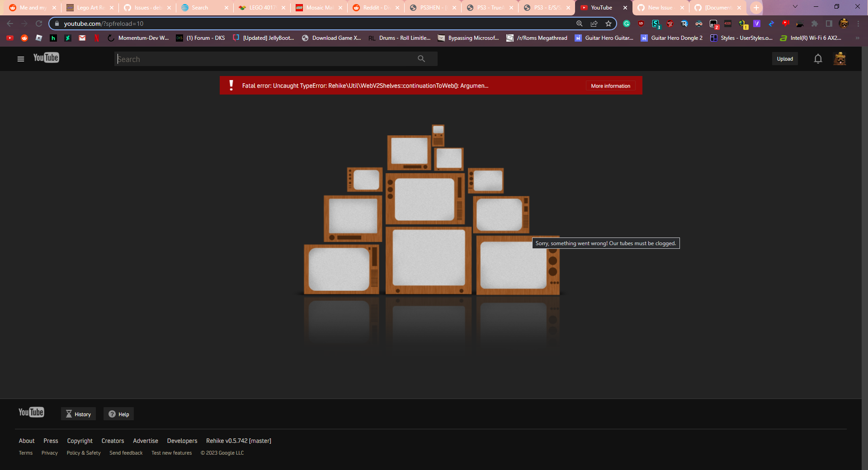Switch to the Lego Art tab

pos(90,8)
